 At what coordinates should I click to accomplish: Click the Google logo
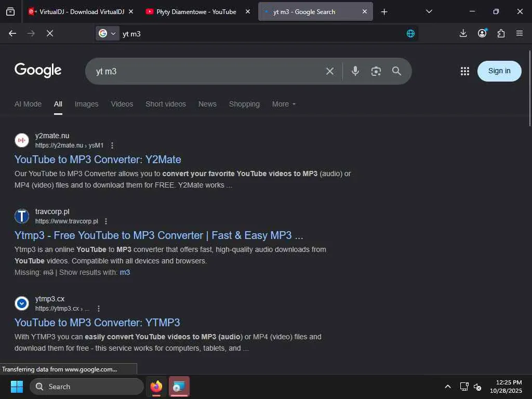(38, 70)
